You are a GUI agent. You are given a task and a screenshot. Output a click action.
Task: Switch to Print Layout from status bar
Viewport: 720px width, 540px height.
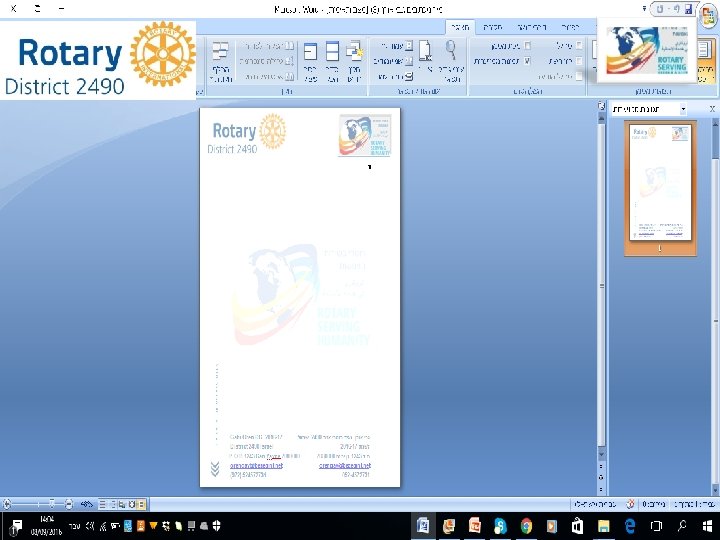[x=142, y=504]
